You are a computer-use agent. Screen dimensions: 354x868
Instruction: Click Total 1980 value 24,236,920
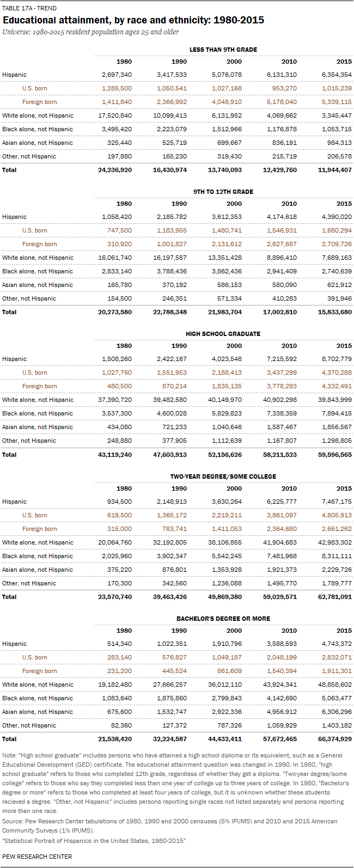pyautogui.click(x=114, y=170)
